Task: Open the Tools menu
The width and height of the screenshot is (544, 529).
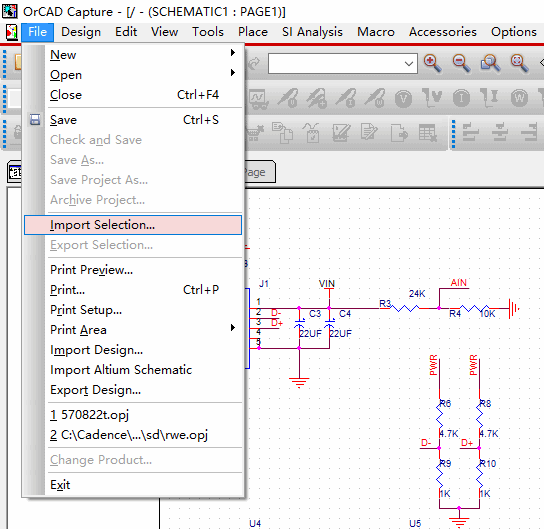Action: pos(208,32)
